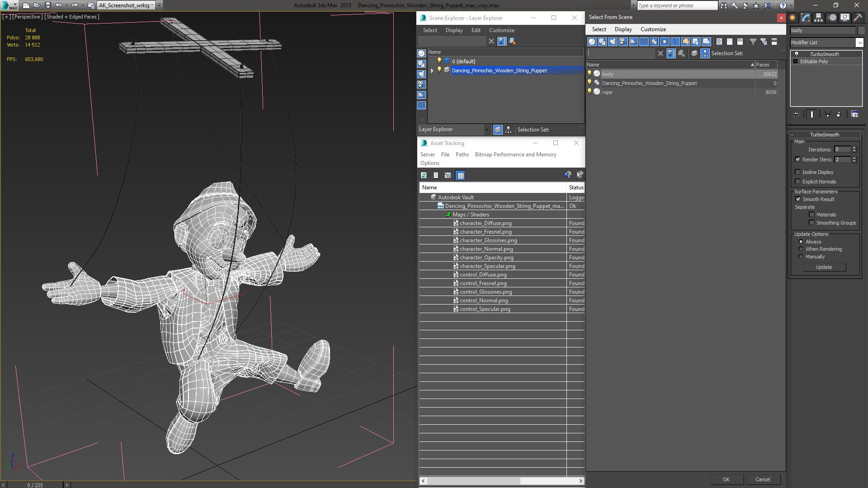Click the Remove modifier trash icon

[839, 114]
